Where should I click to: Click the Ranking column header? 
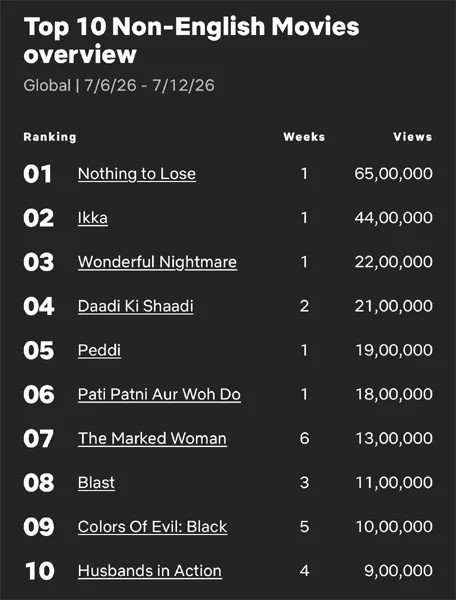(50, 137)
